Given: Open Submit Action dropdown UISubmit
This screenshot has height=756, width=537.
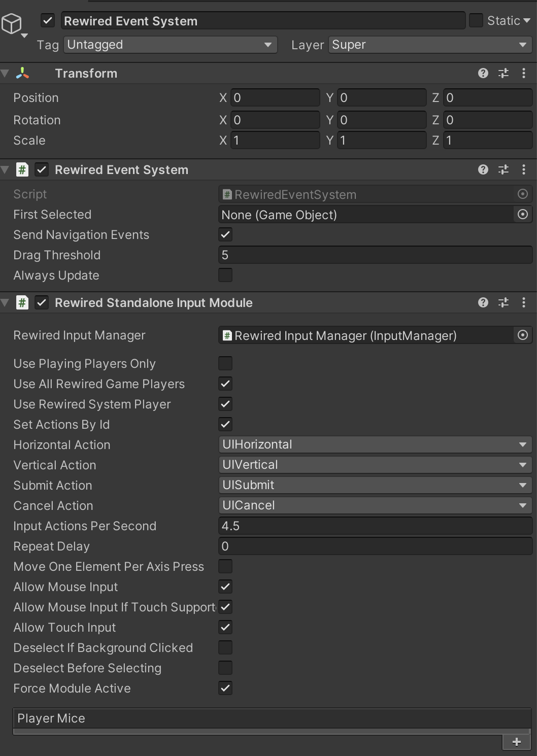Looking at the screenshot, I should [x=375, y=485].
